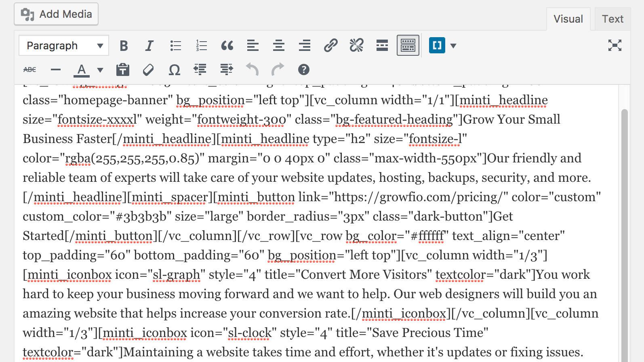Image resolution: width=644 pixels, height=362 pixels.
Task: Enter distraction-free fullscreen mode
Action: click(x=615, y=46)
